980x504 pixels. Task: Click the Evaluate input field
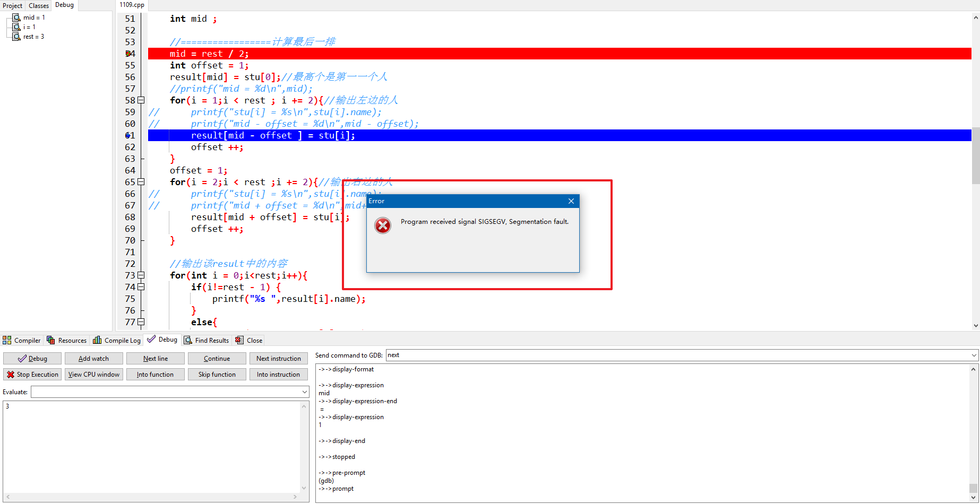tap(166, 392)
